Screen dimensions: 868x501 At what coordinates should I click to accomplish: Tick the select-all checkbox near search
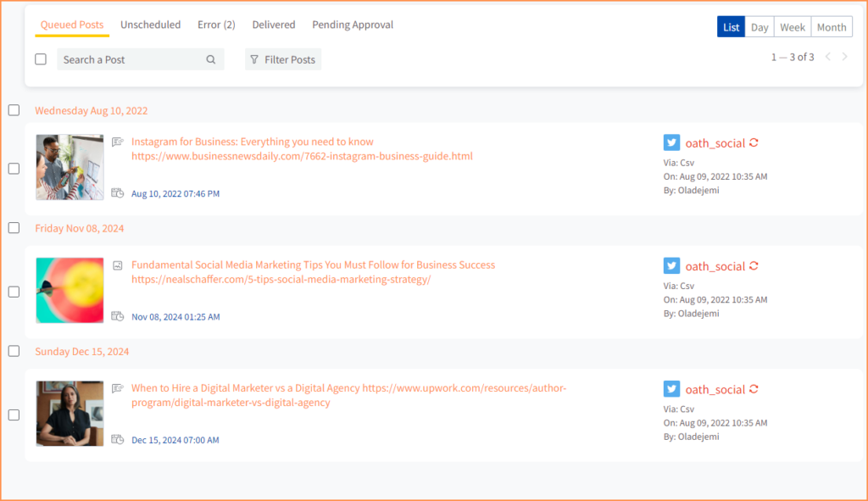(41, 59)
